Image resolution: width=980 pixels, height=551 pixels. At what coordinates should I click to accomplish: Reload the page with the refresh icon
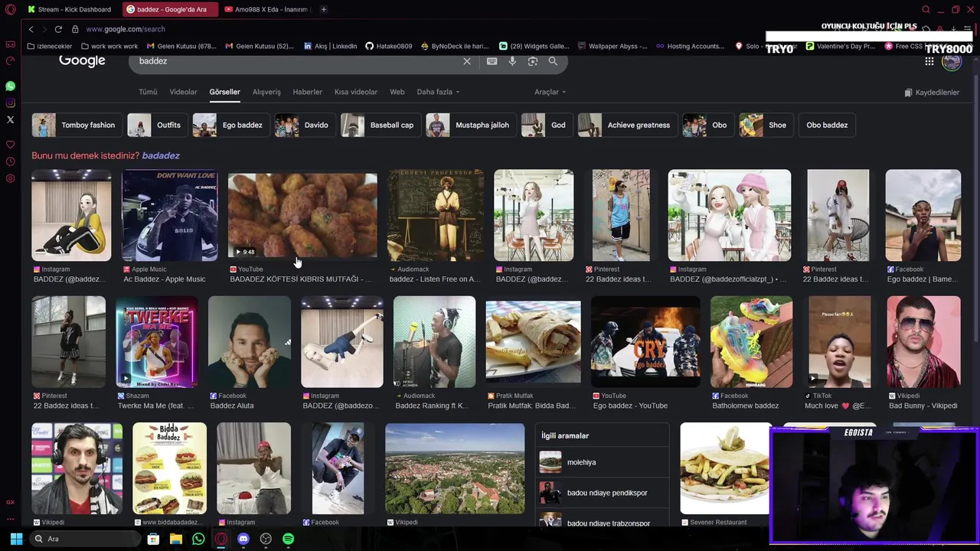point(58,29)
